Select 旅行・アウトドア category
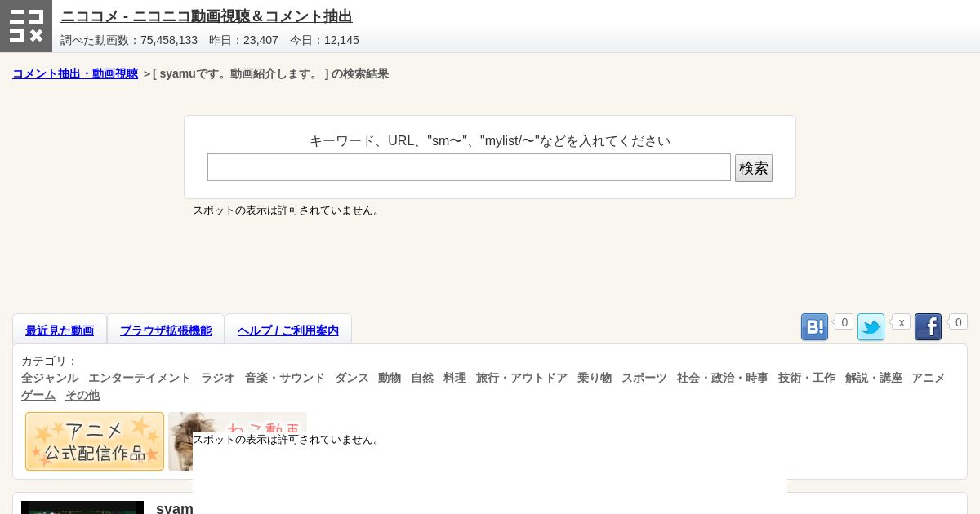Viewport: 980px width, 514px height. [x=522, y=378]
